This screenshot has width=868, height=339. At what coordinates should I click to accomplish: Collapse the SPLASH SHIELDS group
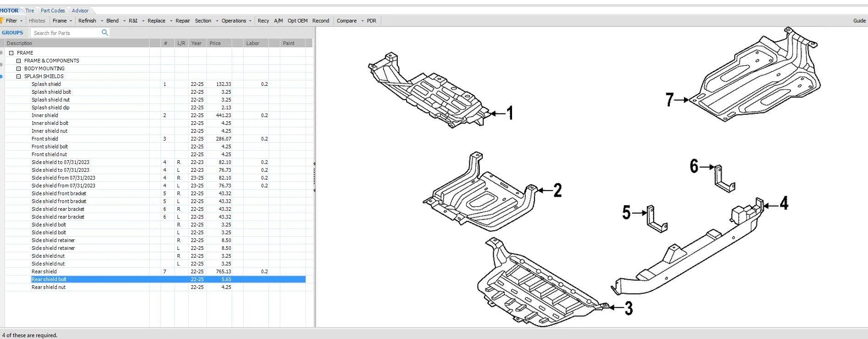click(x=19, y=76)
